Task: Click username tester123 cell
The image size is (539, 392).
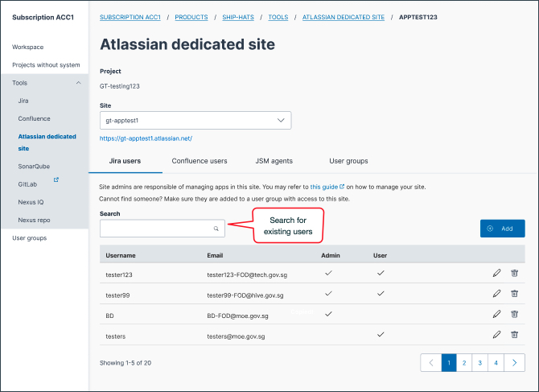Action: click(x=119, y=274)
